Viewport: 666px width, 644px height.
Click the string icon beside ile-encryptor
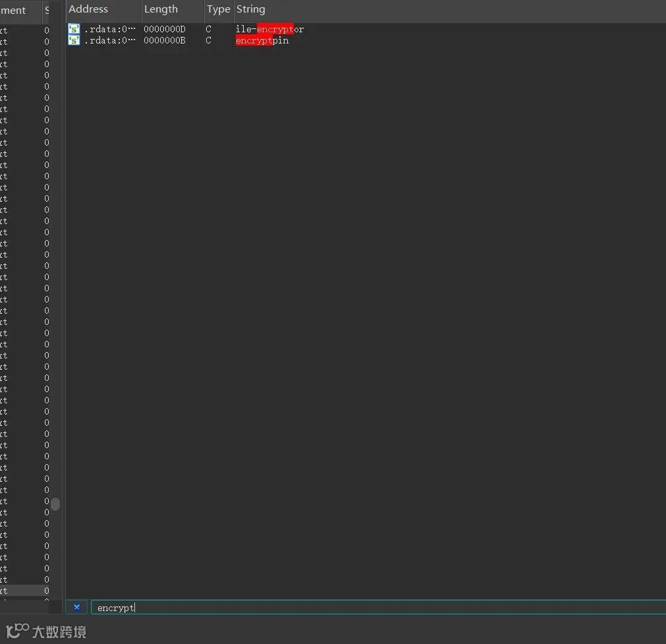(x=74, y=29)
